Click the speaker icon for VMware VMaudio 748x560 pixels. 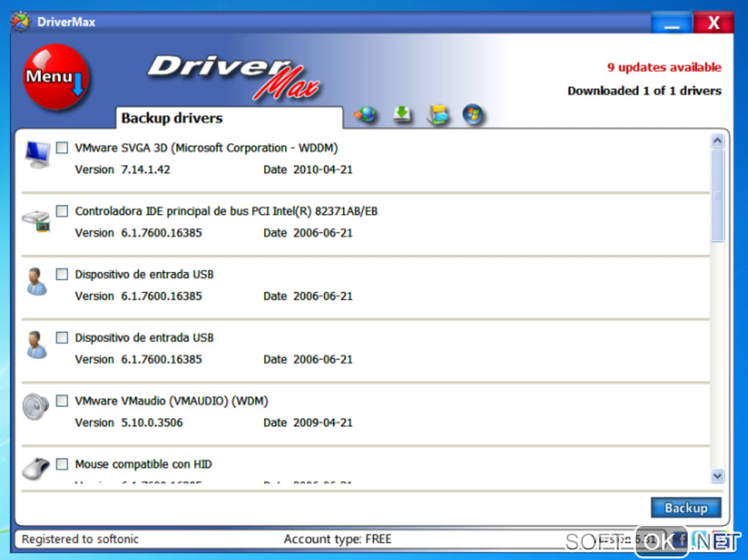36,406
